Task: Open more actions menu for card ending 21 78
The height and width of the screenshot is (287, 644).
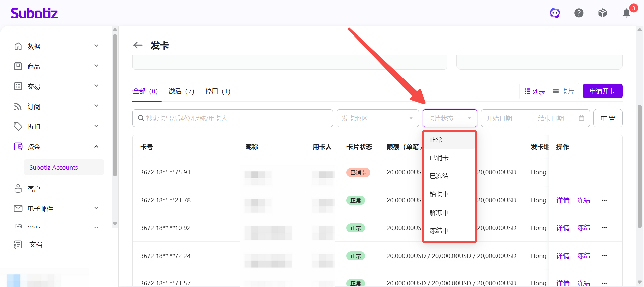Action: (x=604, y=200)
